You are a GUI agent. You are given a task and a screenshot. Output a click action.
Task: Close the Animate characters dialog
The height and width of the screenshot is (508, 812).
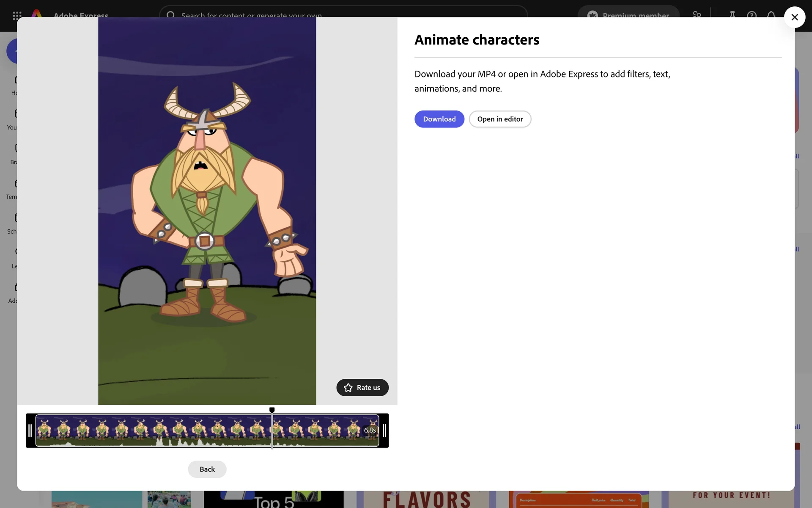[x=794, y=17]
